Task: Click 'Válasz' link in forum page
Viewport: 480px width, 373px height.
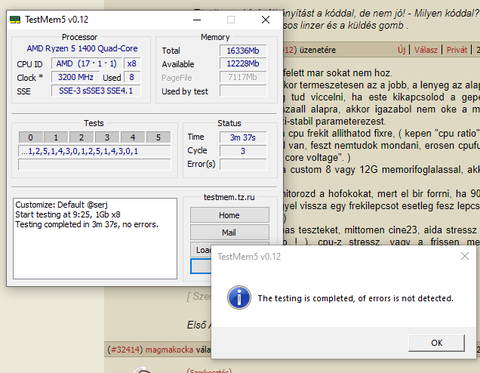Action: click(426, 50)
